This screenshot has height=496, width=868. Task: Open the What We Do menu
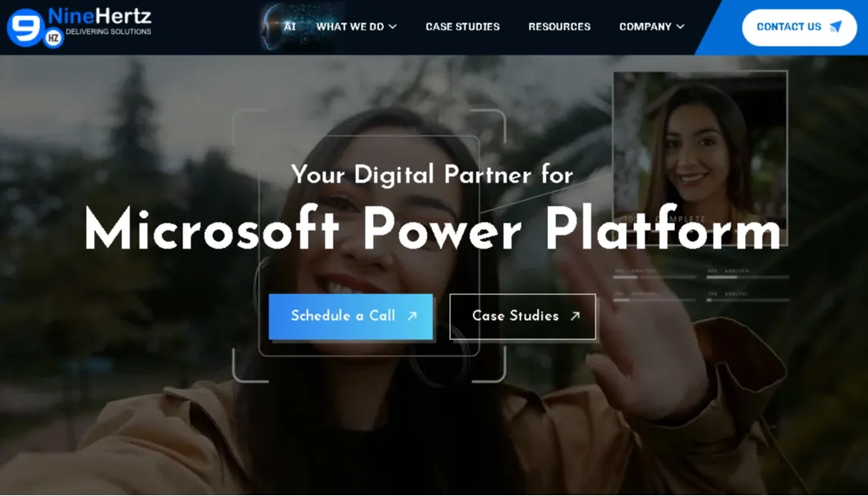357,27
